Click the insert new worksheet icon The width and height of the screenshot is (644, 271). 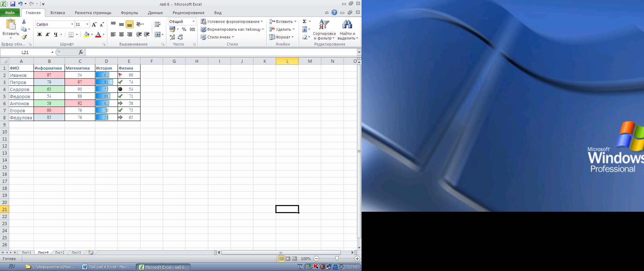click(x=91, y=252)
